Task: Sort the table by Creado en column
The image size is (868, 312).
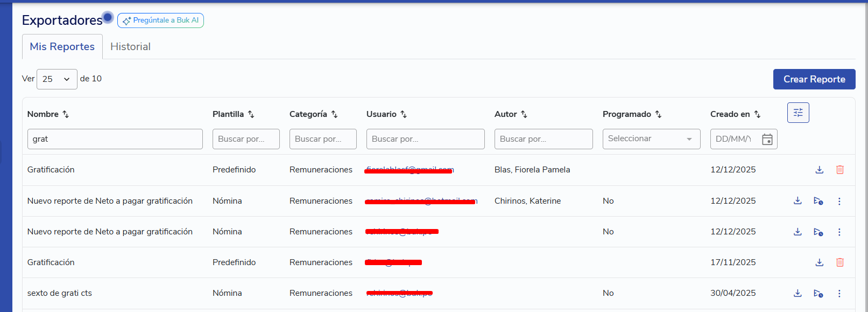Action: tap(757, 114)
